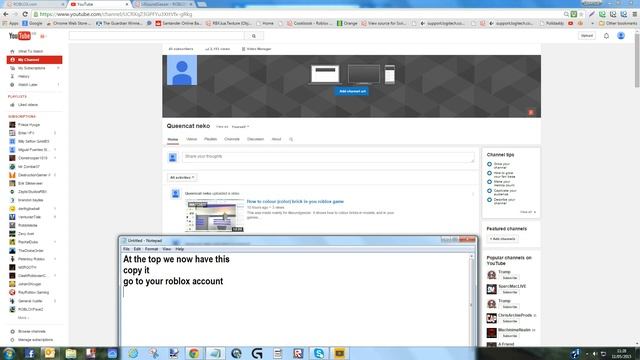Toggle the guide menu icon beside YouTube logo
Image resolution: width=640 pixels, height=360 pixels.
click(42, 36)
